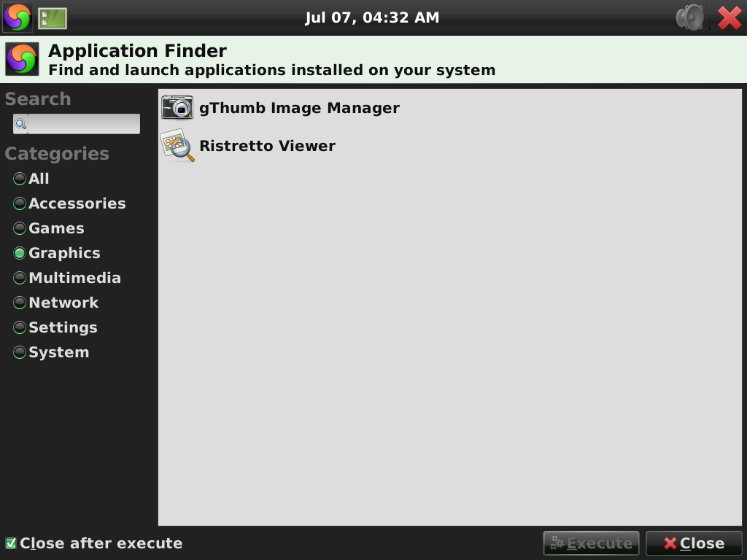Select the All category radio button
Image resolution: width=747 pixels, height=560 pixels.
(x=20, y=179)
